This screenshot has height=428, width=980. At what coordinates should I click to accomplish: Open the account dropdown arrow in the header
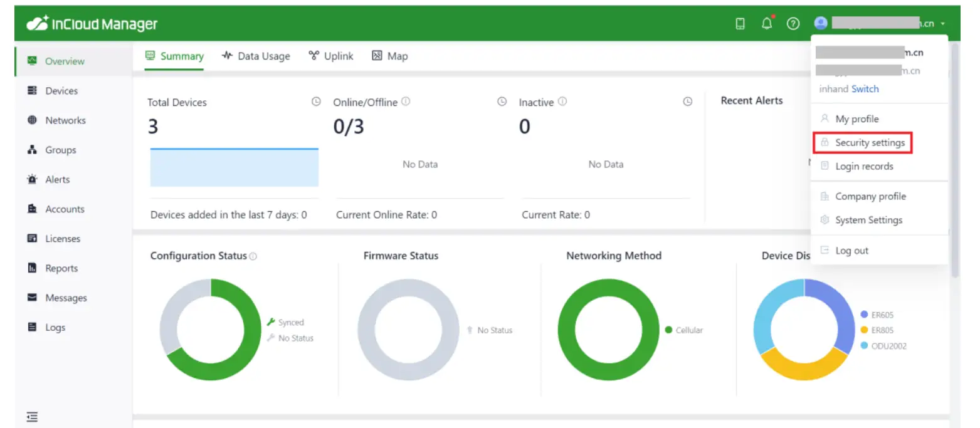pyautogui.click(x=944, y=23)
